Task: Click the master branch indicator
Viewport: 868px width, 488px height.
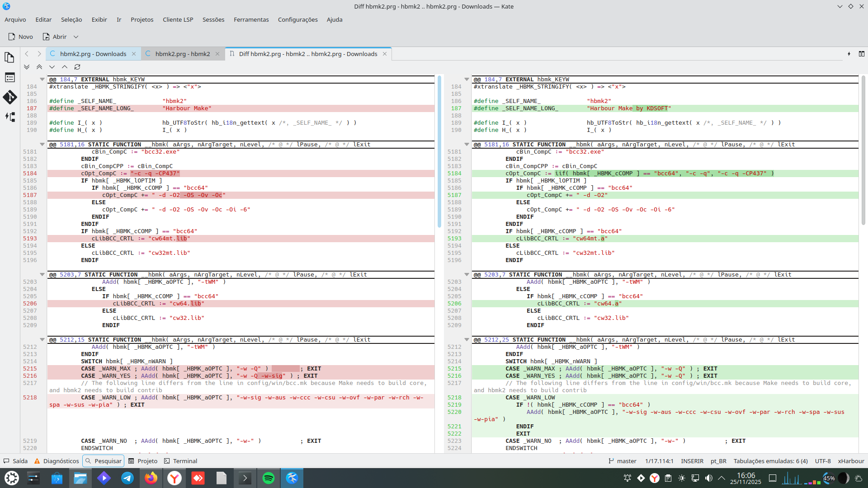Action: coord(623,461)
